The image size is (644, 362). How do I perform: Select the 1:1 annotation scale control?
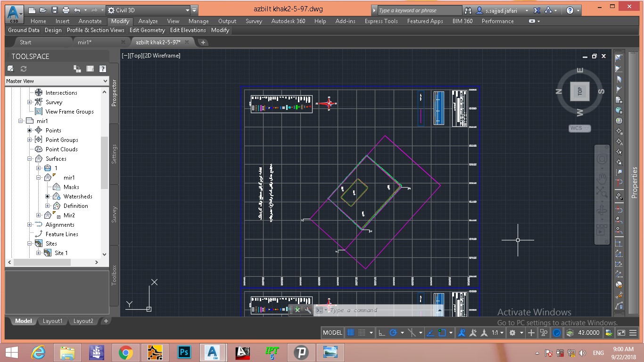(x=495, y=333)
